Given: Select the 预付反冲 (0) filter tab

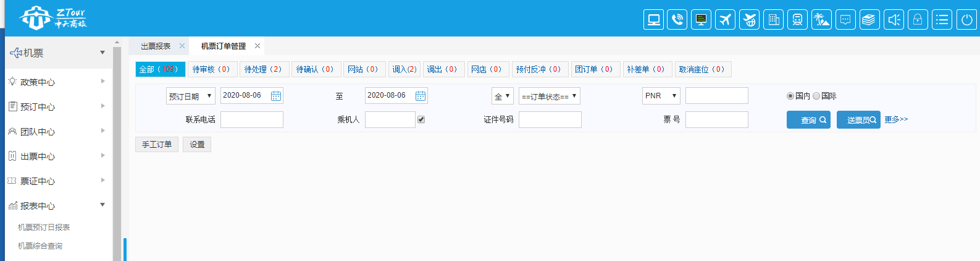Looking at the screenshot, I should point(540,69).
